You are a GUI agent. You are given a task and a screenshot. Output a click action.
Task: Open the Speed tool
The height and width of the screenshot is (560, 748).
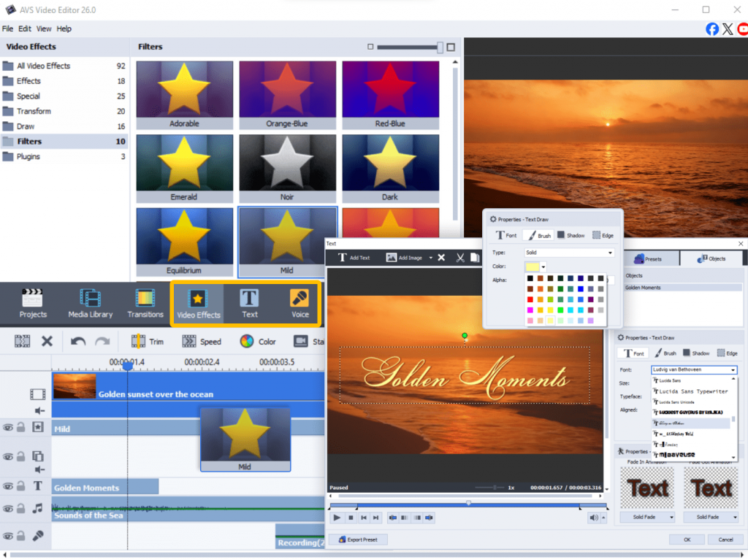[202, 341]
